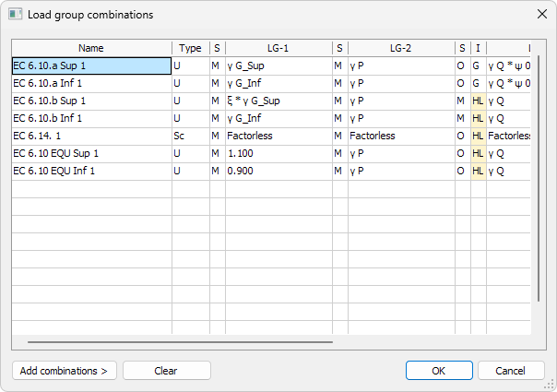Viewport: 557px width, 392px height.
Task: Click the HL cell in EC 6.10.b Inf 1 row
Action: coord(479,118)
